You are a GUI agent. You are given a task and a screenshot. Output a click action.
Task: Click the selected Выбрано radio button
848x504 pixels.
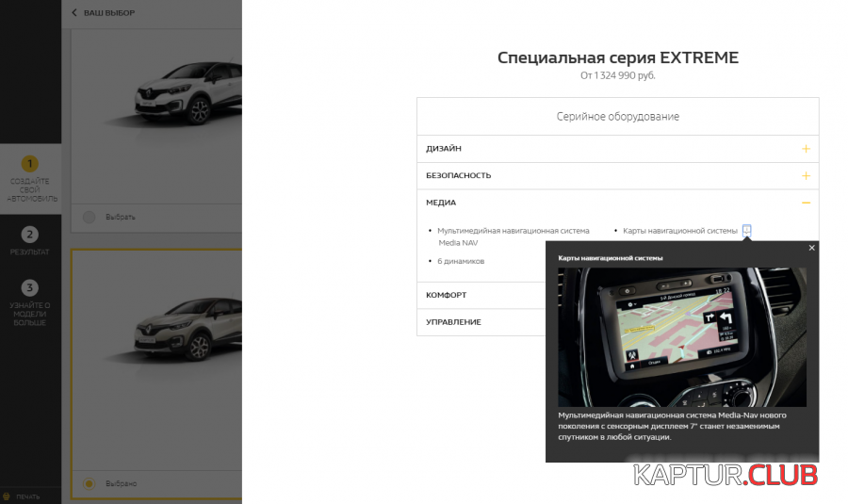[x=90, y=483]
